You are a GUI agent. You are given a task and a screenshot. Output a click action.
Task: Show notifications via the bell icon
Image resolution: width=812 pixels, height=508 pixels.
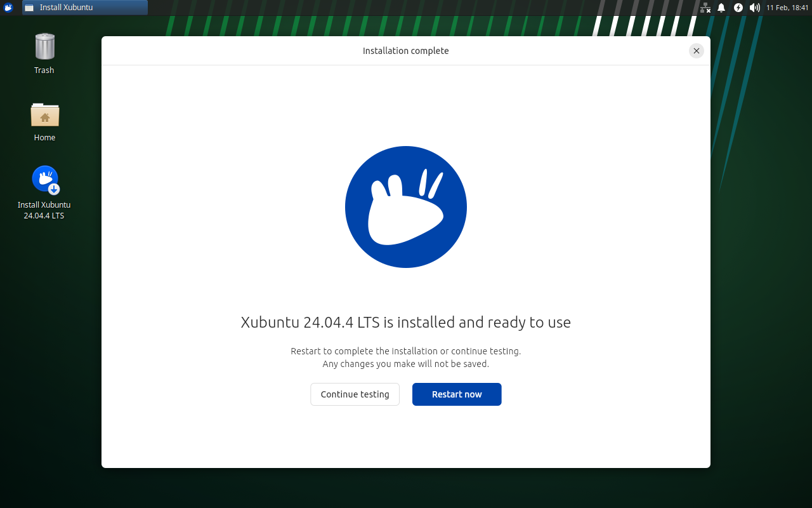pyautogui.click(x=721, y=8)
